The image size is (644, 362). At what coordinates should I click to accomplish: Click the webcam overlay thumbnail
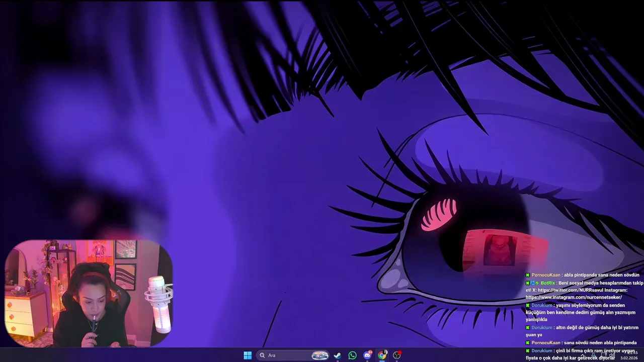pyautogui.click(x=89, y=294)
